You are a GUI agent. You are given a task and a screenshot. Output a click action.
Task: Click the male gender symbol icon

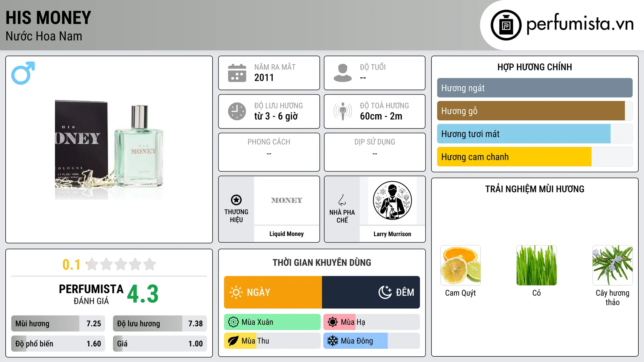[23, 73]
